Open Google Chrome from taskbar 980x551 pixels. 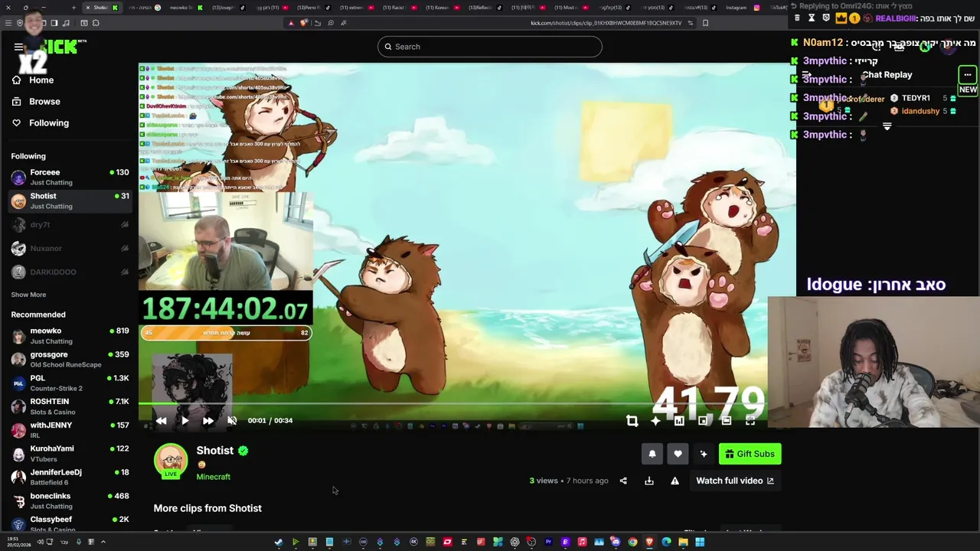632,542
